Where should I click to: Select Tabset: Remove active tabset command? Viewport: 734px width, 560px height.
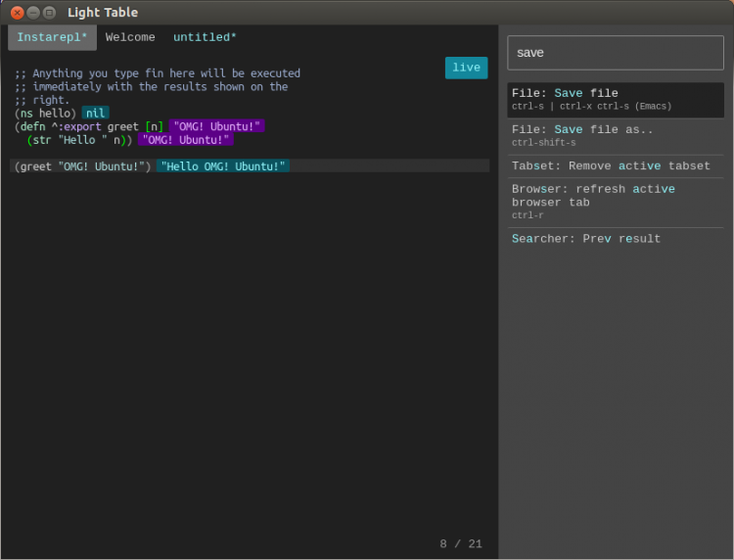pyautogui.click(x=616, y=166)
